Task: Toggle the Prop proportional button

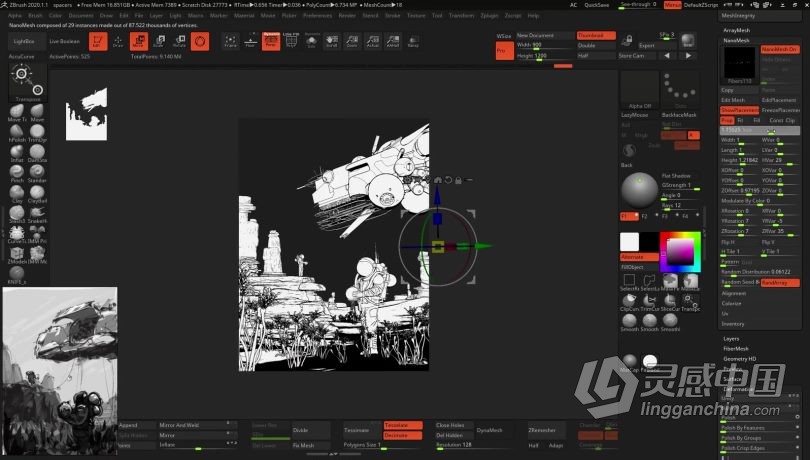Action: pos(727,120)
